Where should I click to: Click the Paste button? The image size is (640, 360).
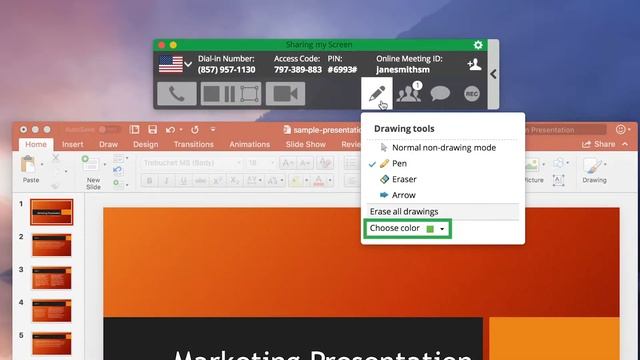[31, 169]
